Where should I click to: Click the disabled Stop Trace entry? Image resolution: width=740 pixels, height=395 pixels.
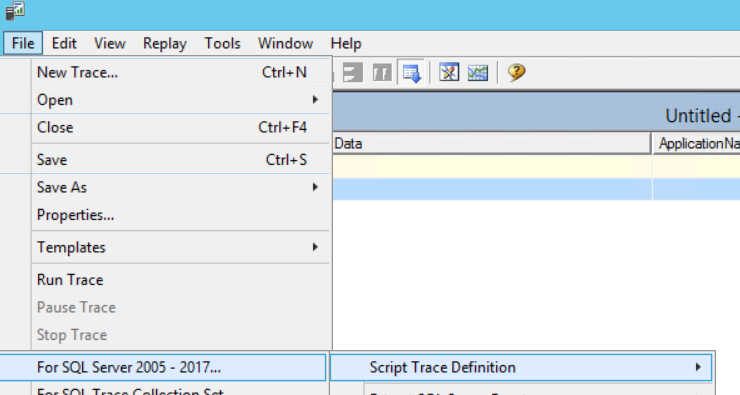click(x=165, y=335)
